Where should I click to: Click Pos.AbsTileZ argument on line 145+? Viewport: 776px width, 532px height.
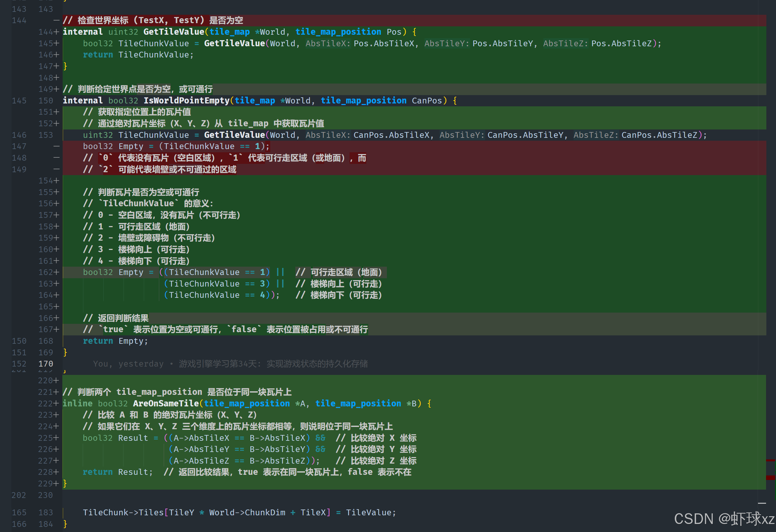(x=621, y=43)
